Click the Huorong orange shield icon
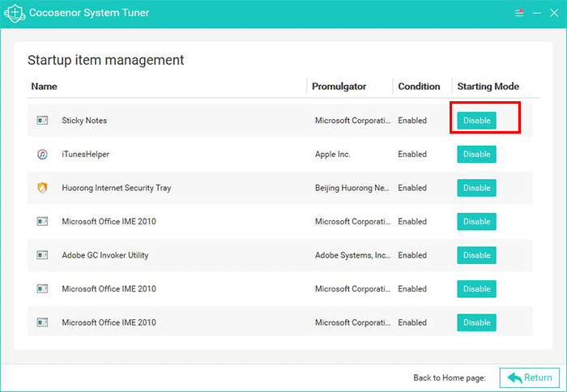The height and width of the screenshot is (392, 567). coord(42,188)
